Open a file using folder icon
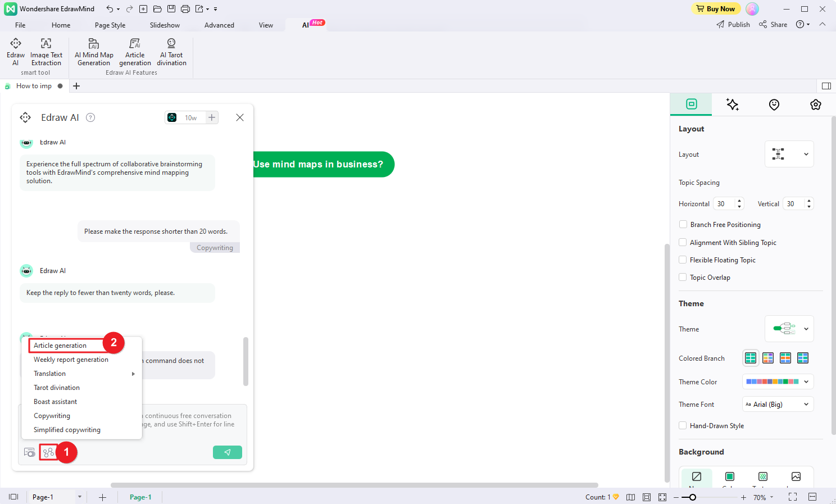 tap(157, 9)
